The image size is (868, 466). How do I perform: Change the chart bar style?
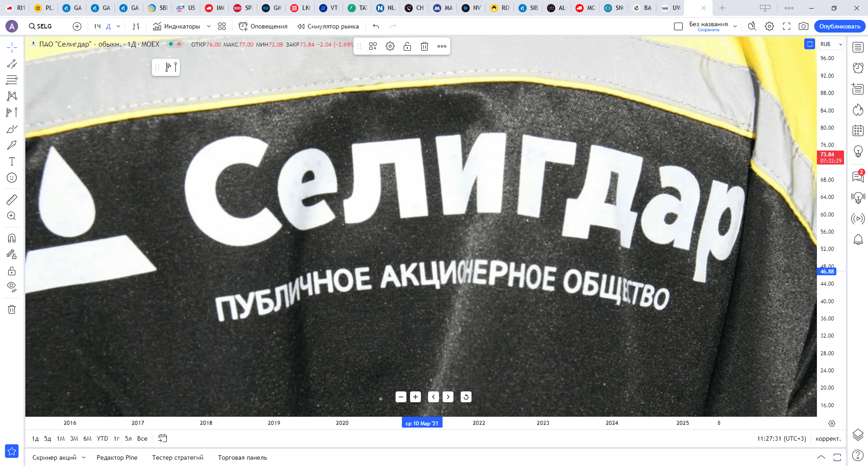pyautogui.click(x=136, y=26)
